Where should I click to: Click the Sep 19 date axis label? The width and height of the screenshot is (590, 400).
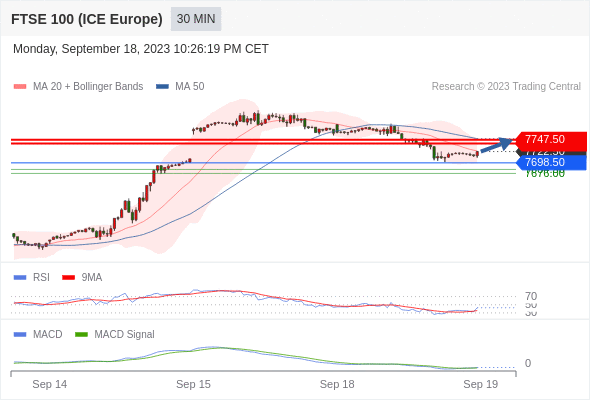pyautogui.click(x=481, y=384)
